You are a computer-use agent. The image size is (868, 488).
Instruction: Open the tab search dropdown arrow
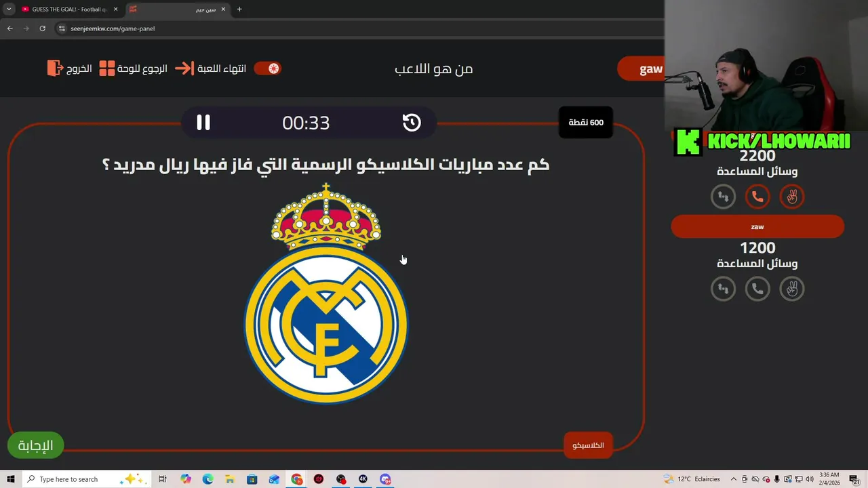coord(9,9)
